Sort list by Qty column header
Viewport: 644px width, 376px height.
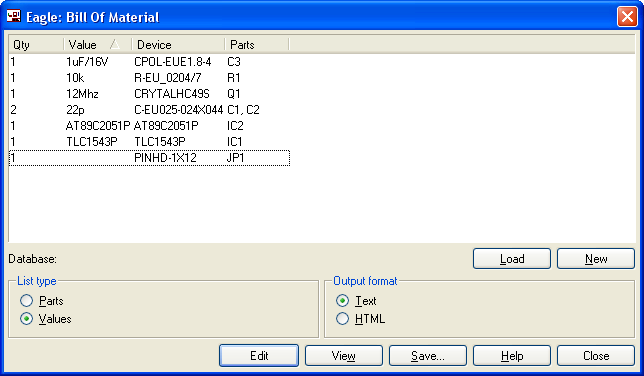click(x=36, y=44)
